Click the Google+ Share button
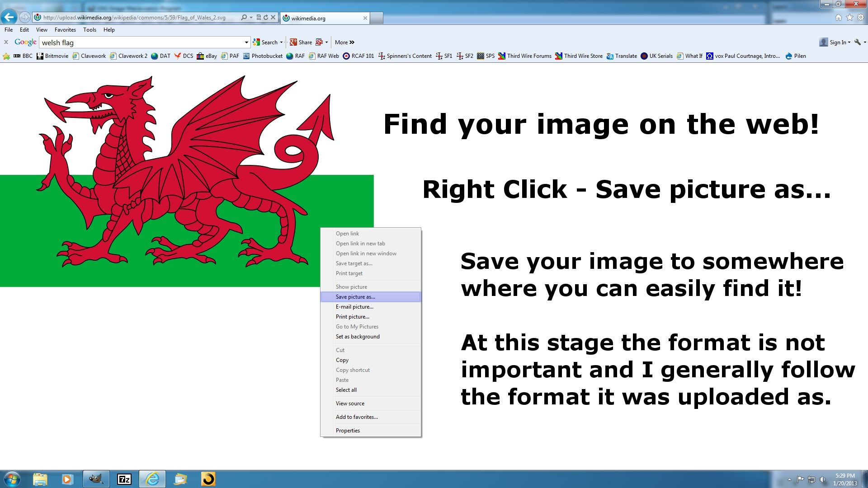Image resolution: width=868 pixels, height=488 pixels. tap(301, 42)
